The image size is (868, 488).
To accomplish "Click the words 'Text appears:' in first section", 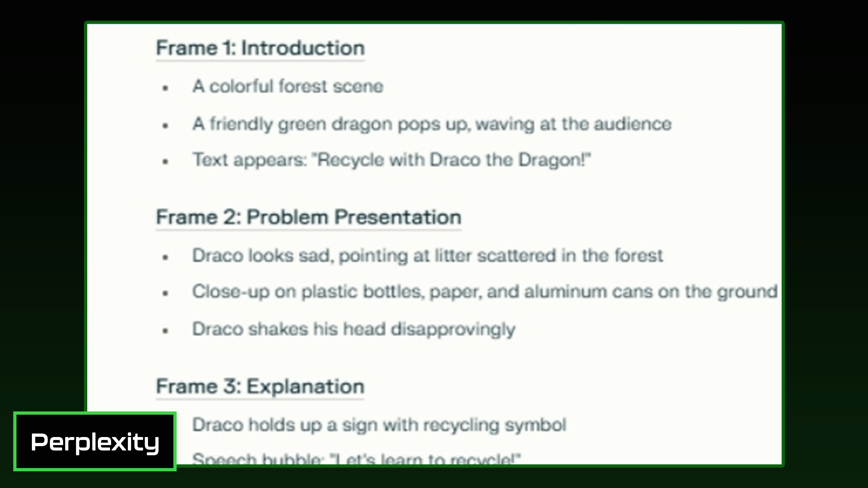I will [249, 160].
